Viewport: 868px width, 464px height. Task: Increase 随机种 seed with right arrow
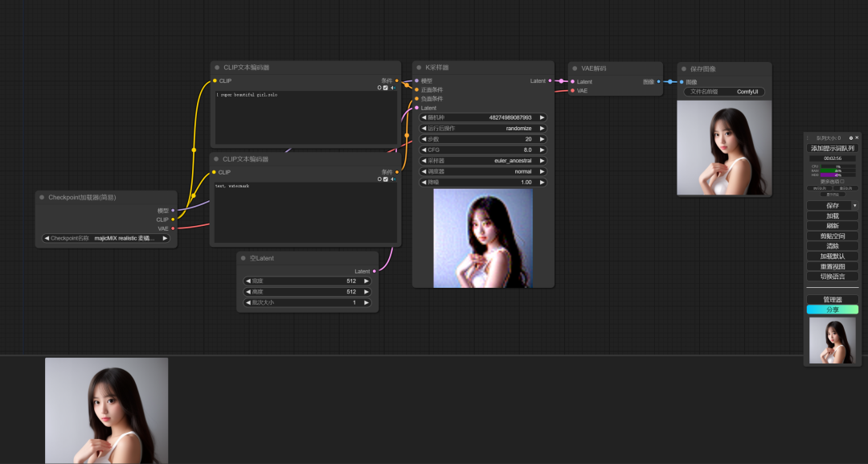click(542, 117)
